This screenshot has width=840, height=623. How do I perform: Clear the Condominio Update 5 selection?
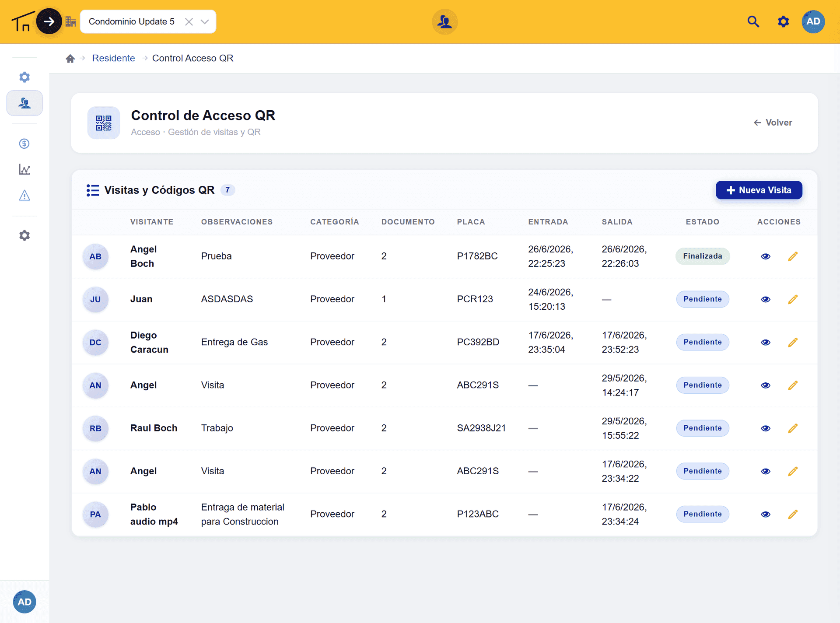point(189,21)
